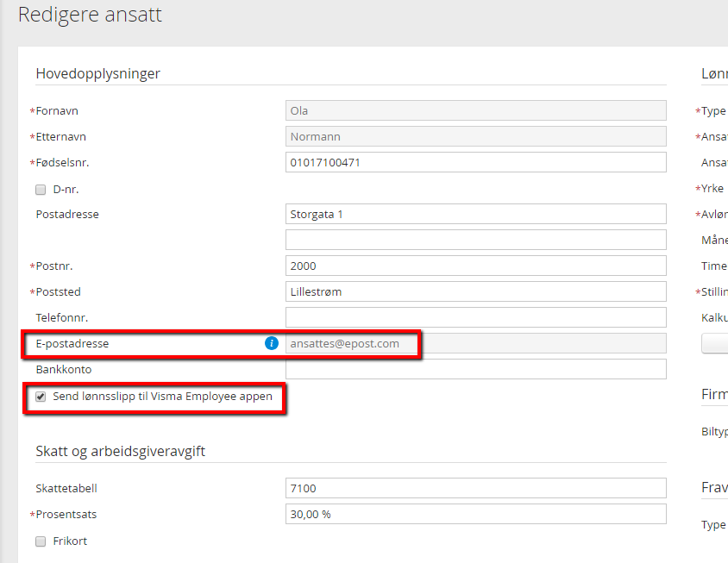Screen dimensions: 728x563
Task: Click the Etternavn field containing Normann
Action: [475, 136]
